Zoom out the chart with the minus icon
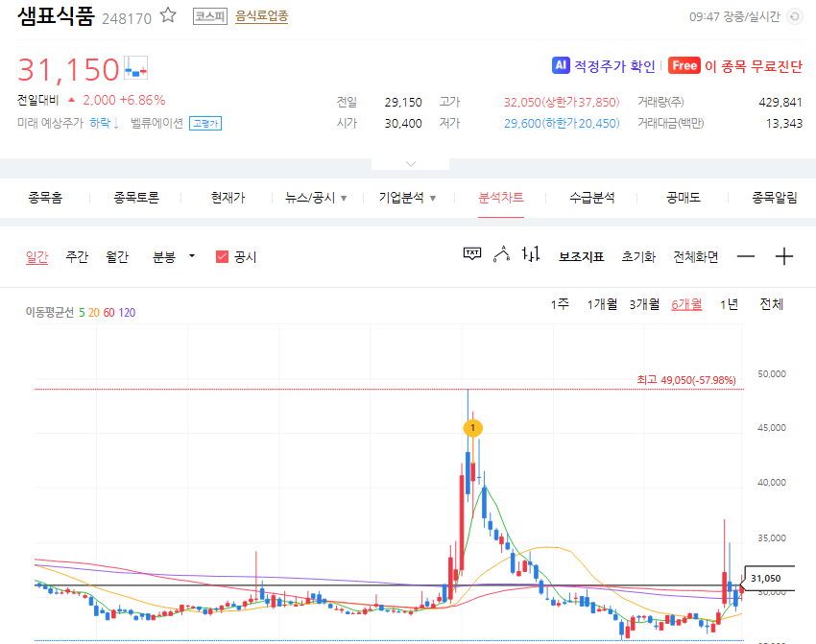 click(x=746, y=256)
